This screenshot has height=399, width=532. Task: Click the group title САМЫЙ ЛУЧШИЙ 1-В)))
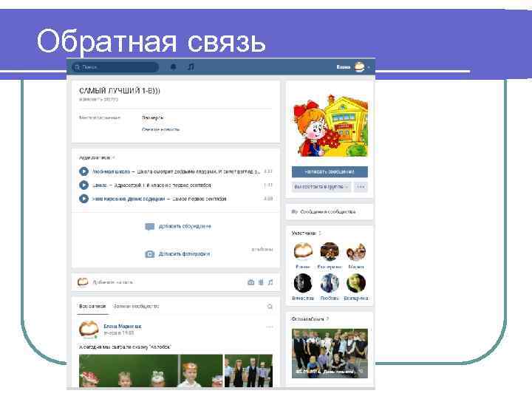(x=120, y=91)
